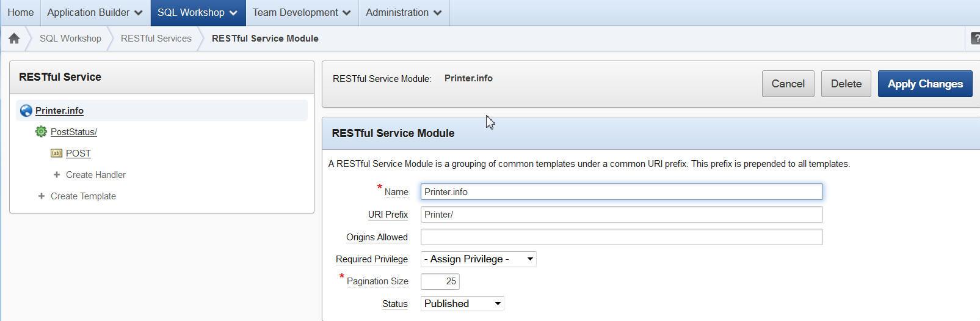Expand the Application Builder menu arrow
This screenshot has height=321, width=980.
[138, 13]
